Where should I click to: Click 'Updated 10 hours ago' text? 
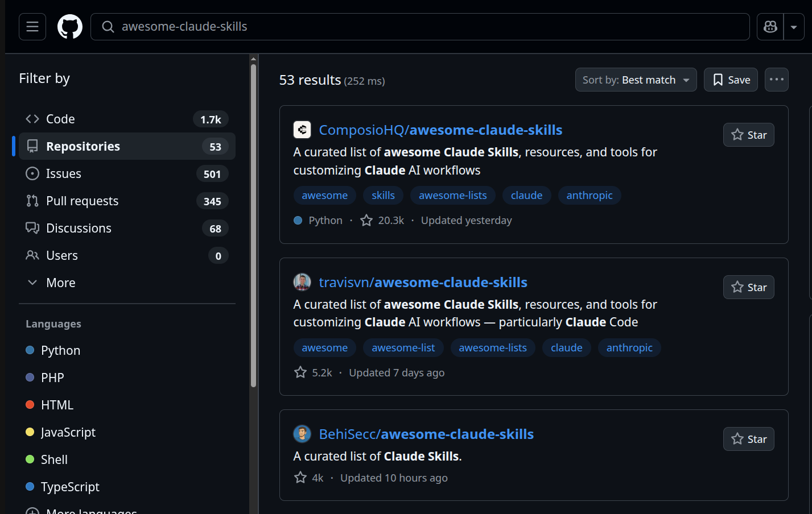tap(394, 478)
